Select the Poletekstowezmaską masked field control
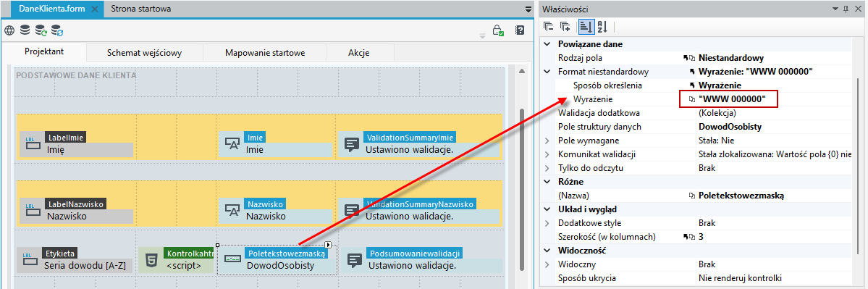 [277, 259]
